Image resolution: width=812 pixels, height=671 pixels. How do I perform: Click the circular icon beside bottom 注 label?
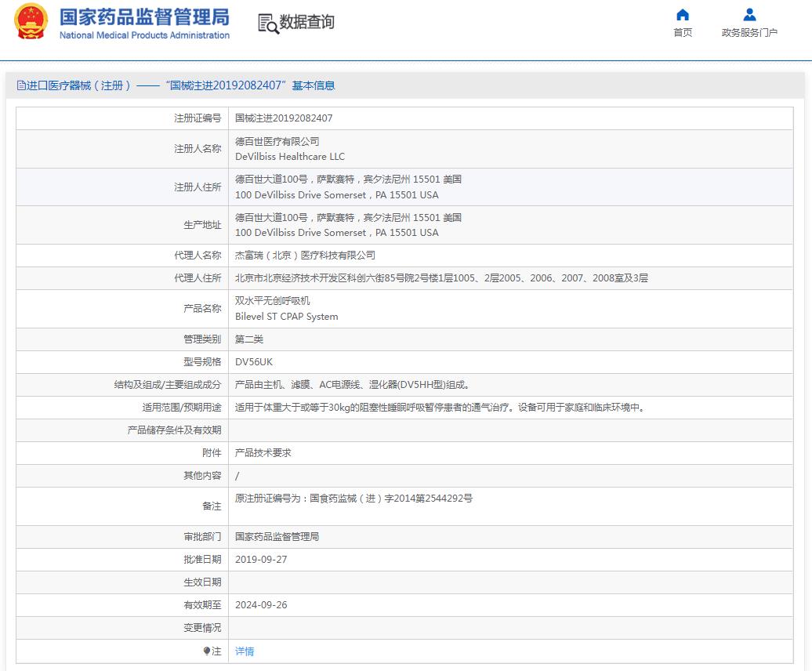pos(207,651)
